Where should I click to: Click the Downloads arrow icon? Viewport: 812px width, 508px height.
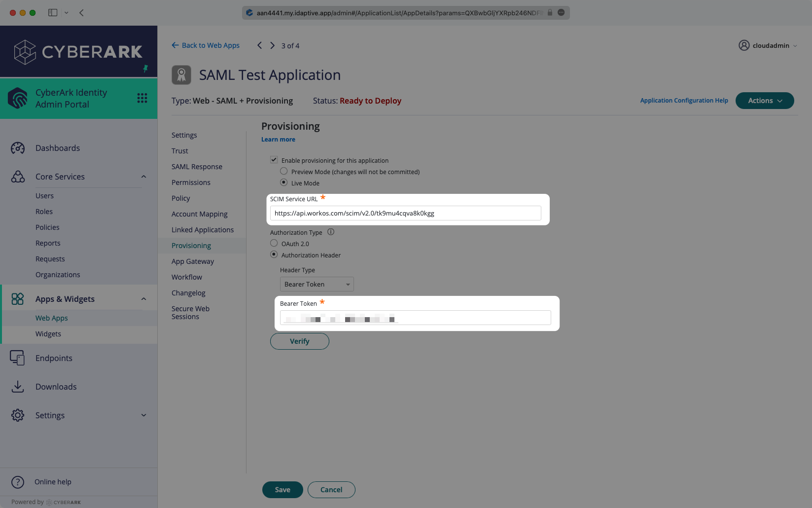18,387
